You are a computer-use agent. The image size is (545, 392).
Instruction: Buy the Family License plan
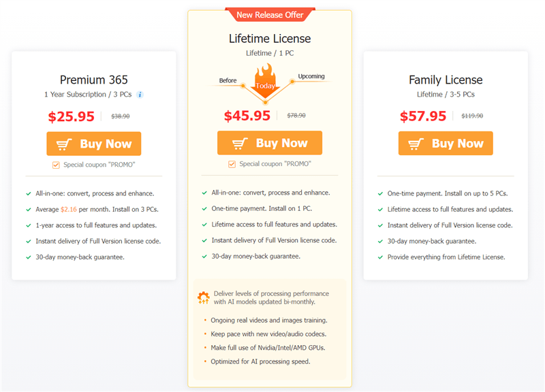[x=446, y=144]
